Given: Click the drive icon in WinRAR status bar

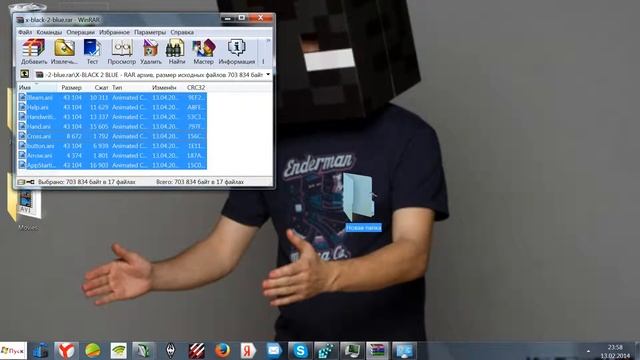Looking at the screenshot, I should [x=21, y=182].
